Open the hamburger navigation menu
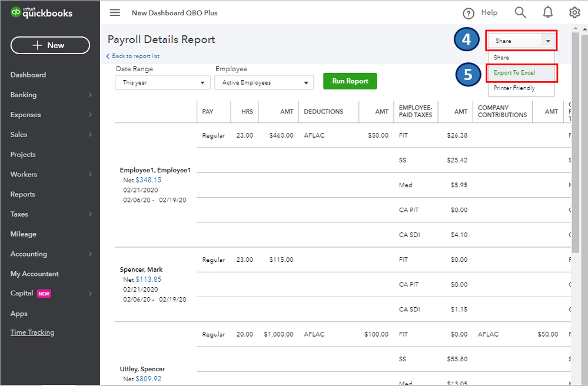The width and height of the screenshot is (588, 386). (115, 12)
